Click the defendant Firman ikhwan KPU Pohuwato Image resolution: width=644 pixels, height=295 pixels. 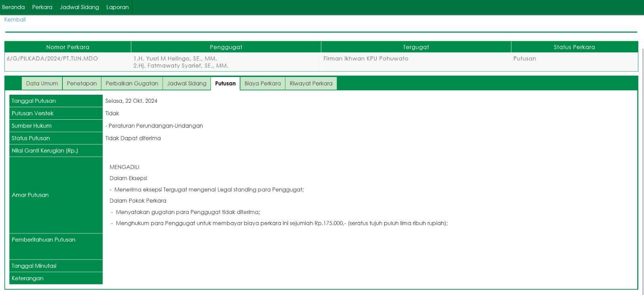366,58
